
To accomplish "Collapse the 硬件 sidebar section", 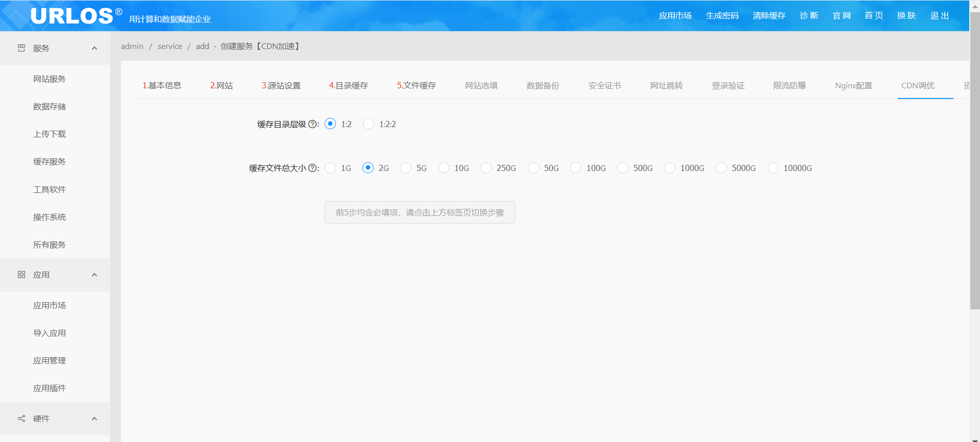I will [x=94, y=419].
